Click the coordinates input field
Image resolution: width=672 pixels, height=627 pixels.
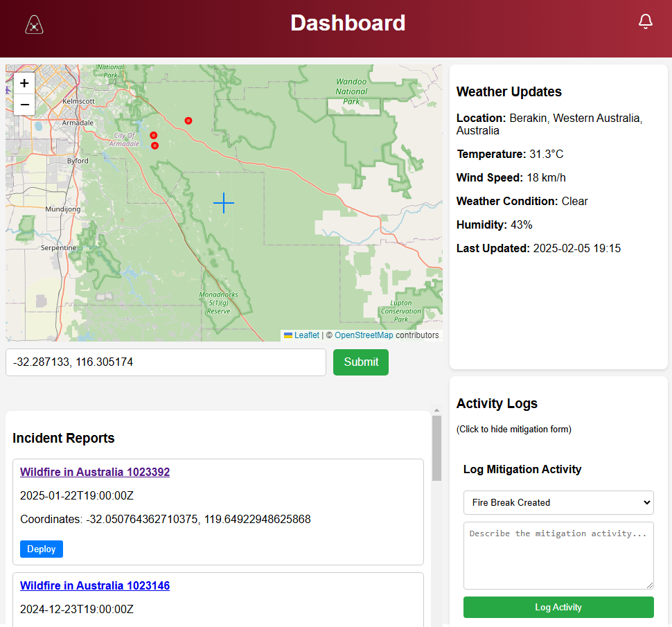(166, 362)
